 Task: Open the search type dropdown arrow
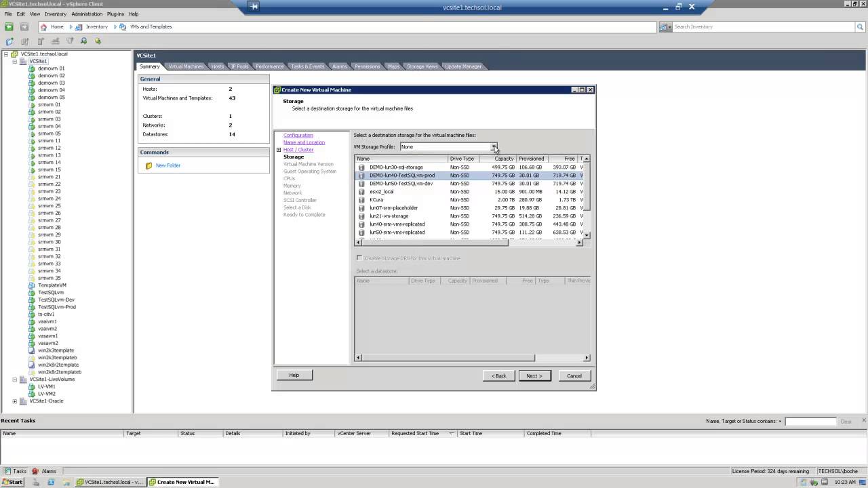tap(669, 27)
